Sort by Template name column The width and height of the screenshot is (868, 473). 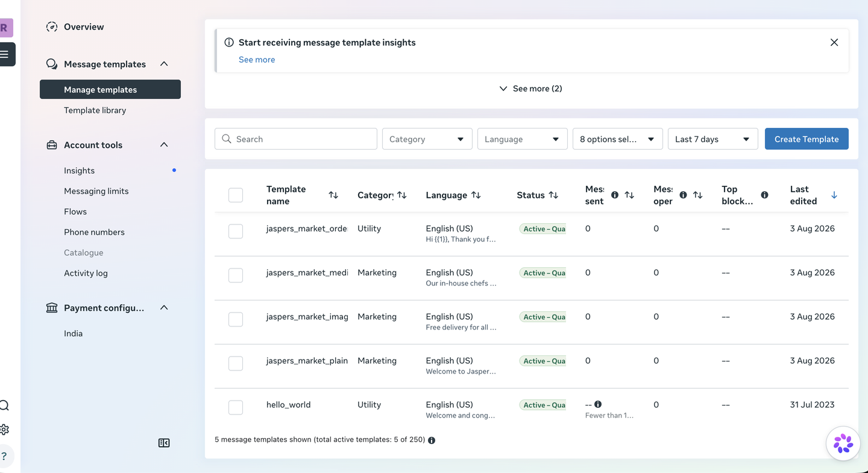[x=333, y=195]
